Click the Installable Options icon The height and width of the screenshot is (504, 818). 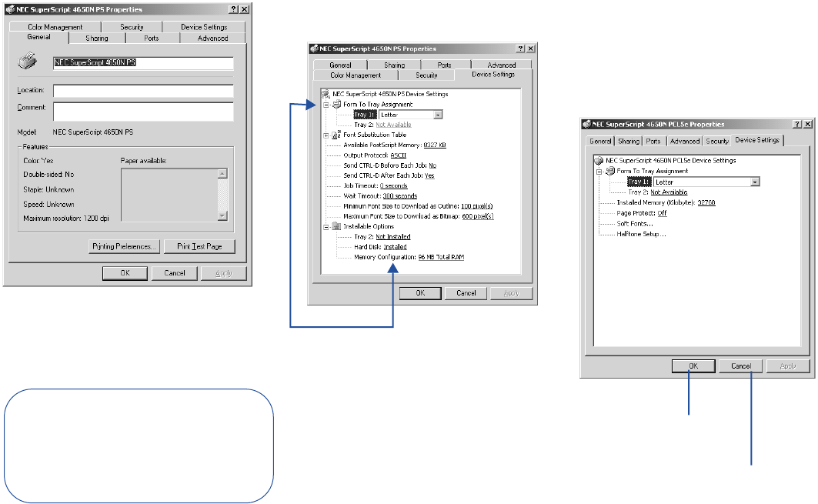tap(337, 226)
